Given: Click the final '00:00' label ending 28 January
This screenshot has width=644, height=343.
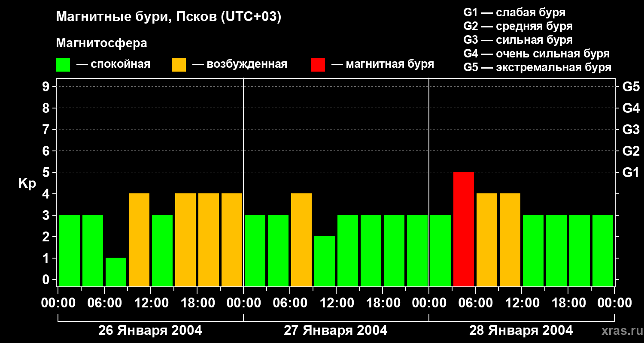Looking at the screenshot, I should [x=614, y=303].
